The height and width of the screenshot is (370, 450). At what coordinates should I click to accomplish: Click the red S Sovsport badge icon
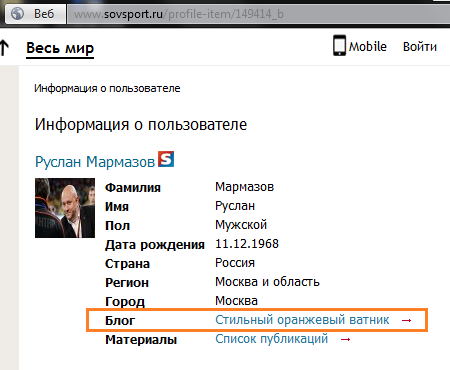click(166, 159)
